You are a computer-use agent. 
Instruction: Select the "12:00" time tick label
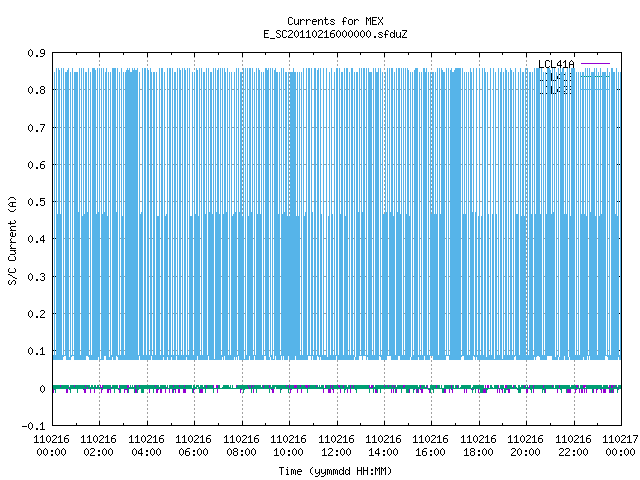point(336,452)
